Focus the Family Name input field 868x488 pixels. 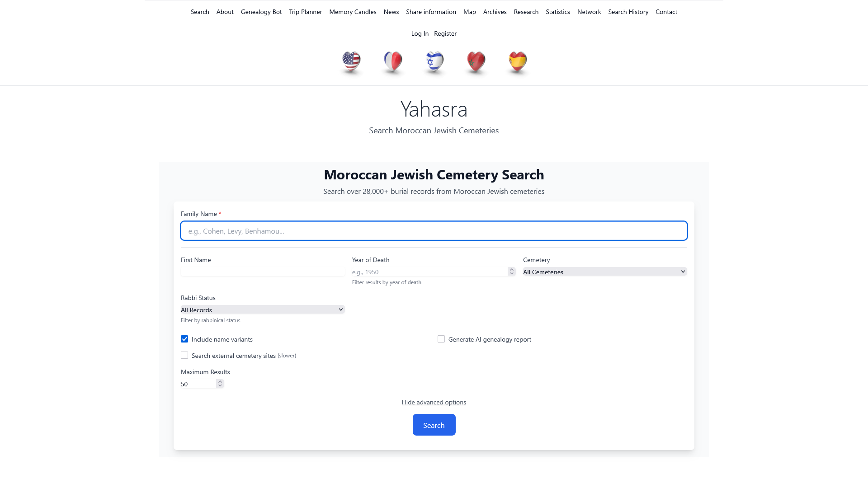434,231
